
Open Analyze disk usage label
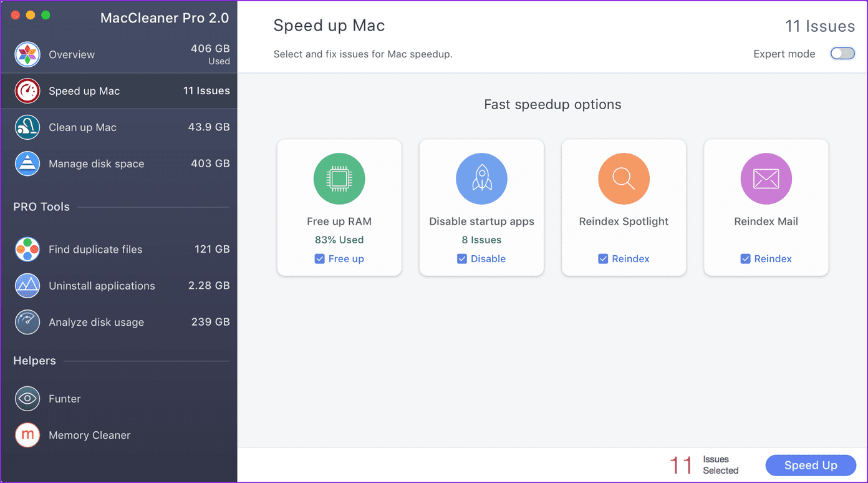pyautogui.click(x=96, y=323)
